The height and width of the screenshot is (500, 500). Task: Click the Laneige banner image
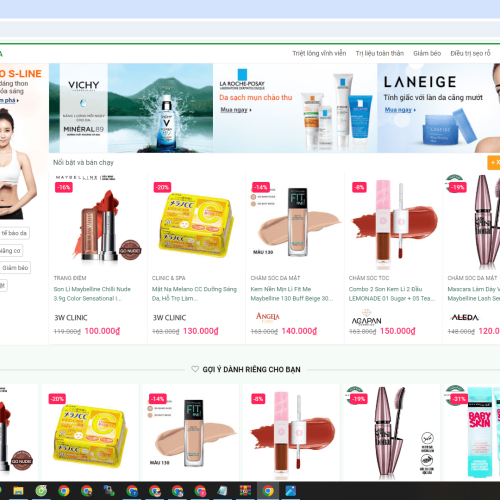(x=439, y=108)
